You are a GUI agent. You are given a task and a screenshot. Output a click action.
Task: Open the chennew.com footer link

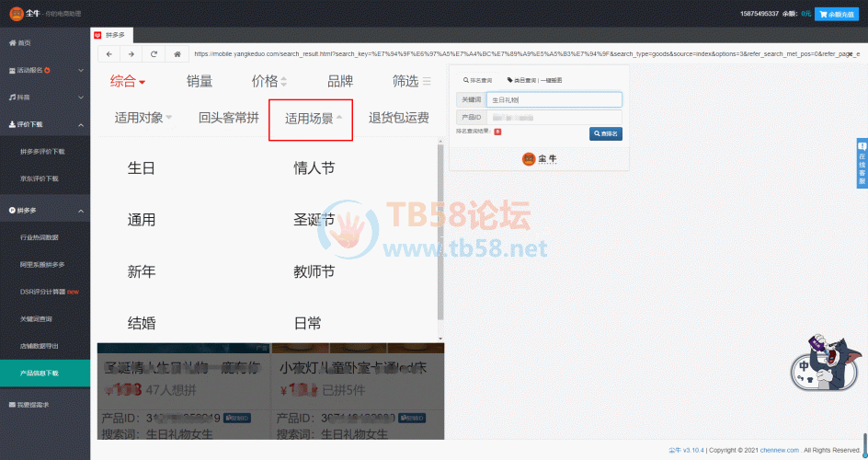(780, 450)
